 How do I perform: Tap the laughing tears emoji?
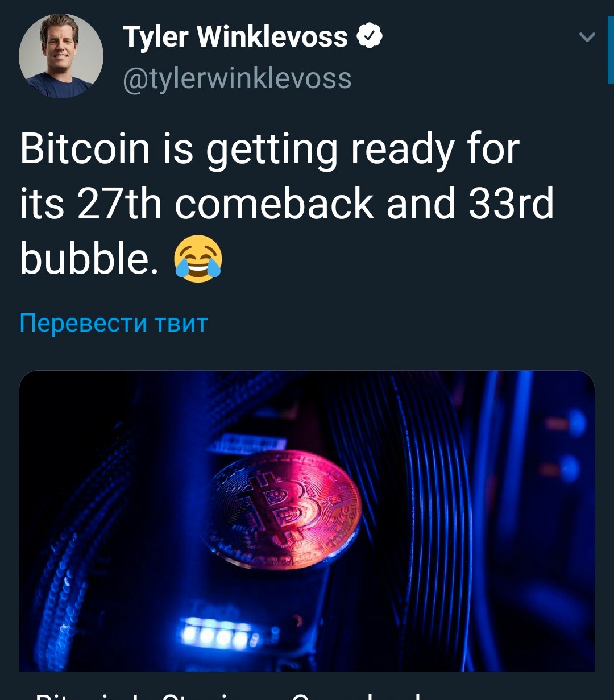(198, 259)
